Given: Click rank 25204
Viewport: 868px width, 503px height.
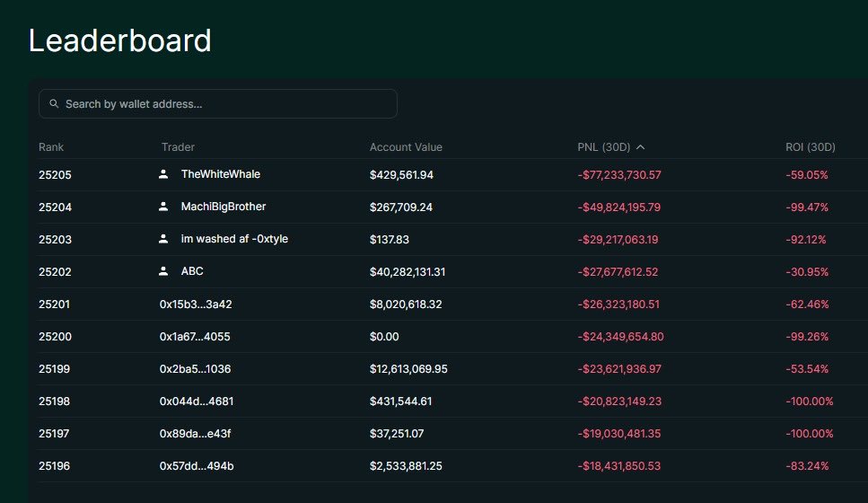Looking at the screenshot, I should coord(55,207).
